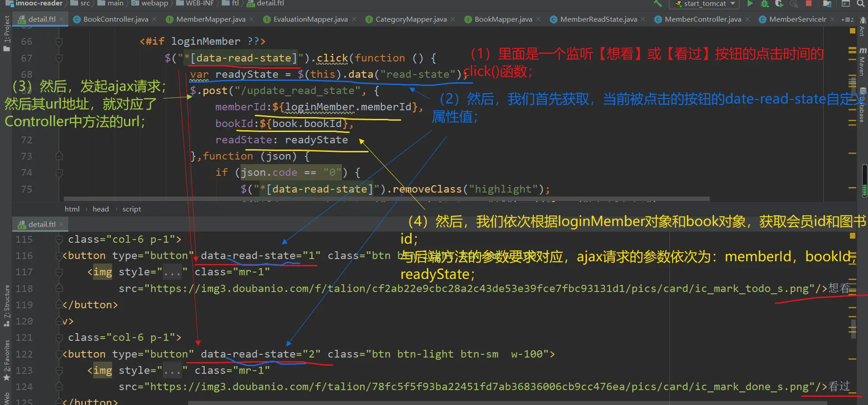Close the MemberController.java tab
The image size is (868, 405).
pyautogui.click(x=748, y=19)
